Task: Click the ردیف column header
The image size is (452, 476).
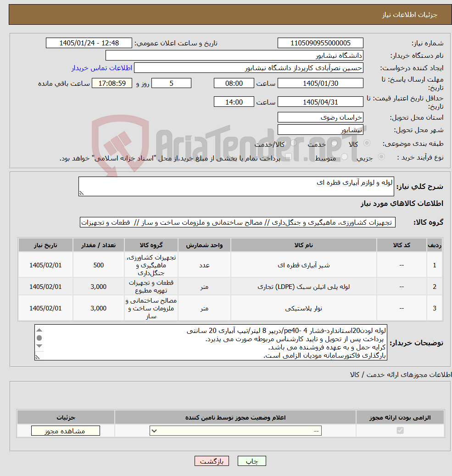Action: (435, 245)
